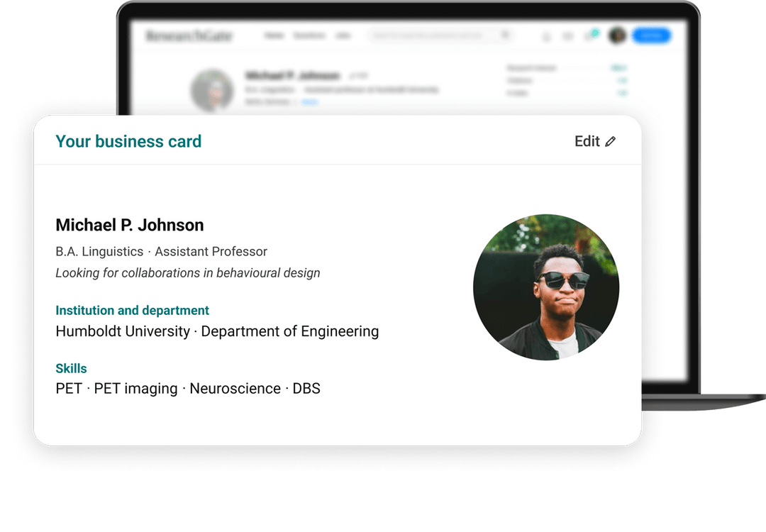Select the Neuroscience skill
Image resolution: width=766 pixels, height=532 pixels.
(235, 388)
